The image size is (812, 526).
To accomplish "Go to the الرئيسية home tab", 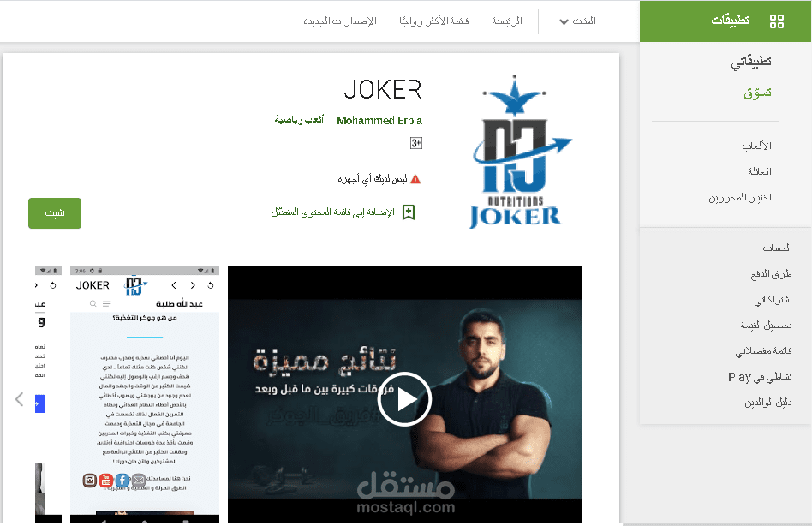I will (x=507, y=21).
